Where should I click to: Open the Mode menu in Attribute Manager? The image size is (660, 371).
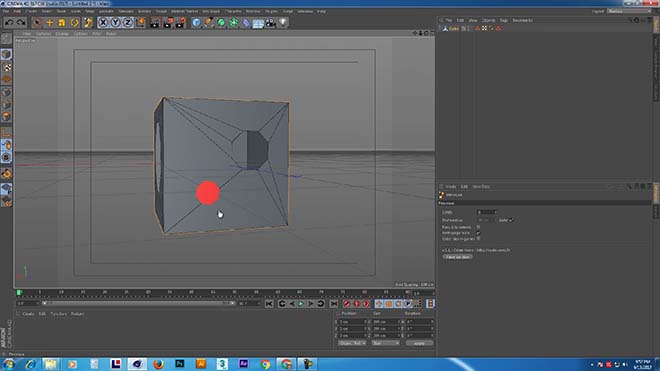[x=451, y=187]
